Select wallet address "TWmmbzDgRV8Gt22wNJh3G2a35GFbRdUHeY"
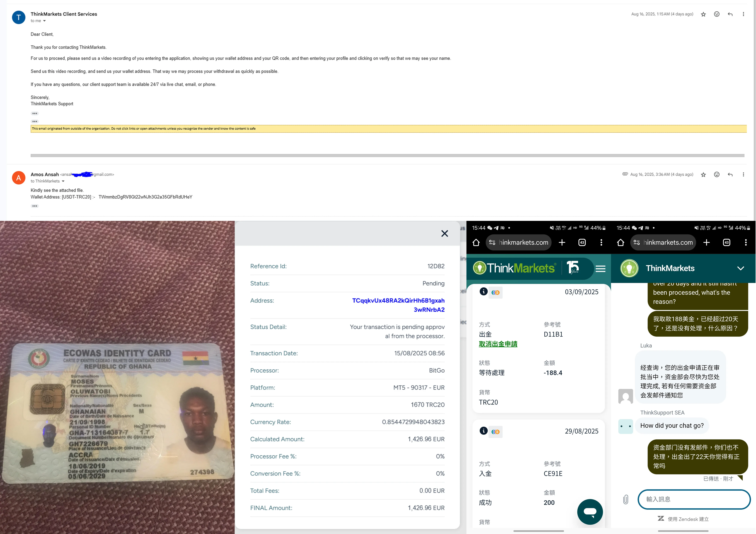Image resolution: width=756 pixels, height=534 pixels. (x=146, y=197)
